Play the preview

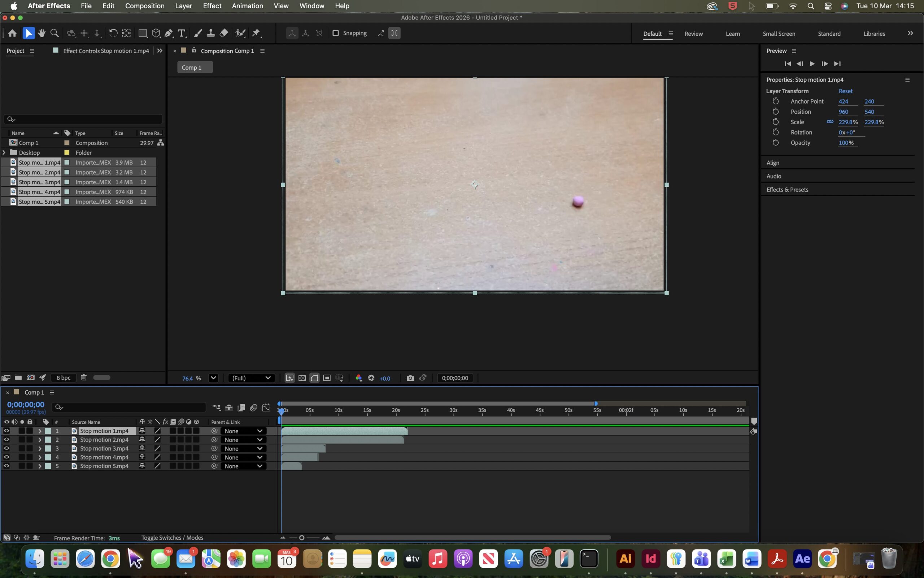click(812, 64)
